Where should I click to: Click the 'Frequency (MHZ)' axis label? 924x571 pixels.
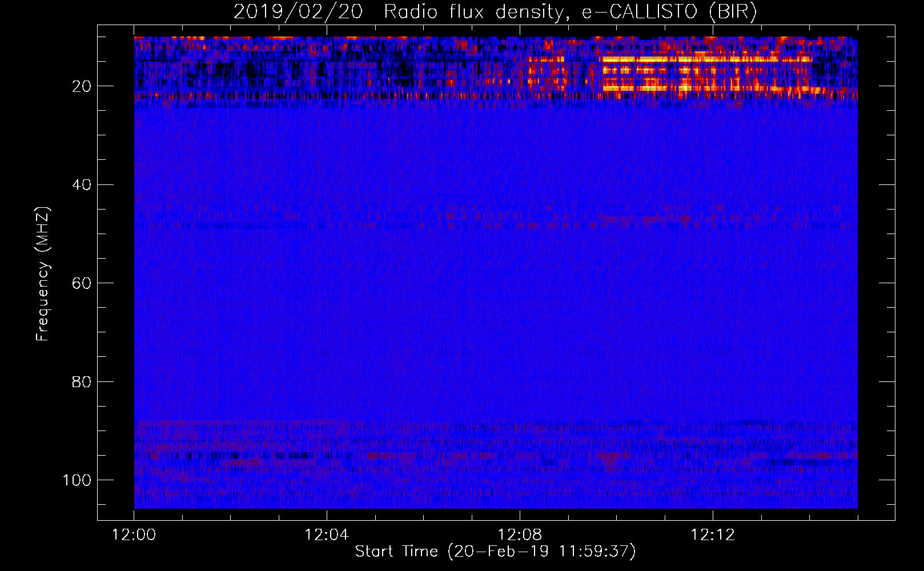[43, 274]
